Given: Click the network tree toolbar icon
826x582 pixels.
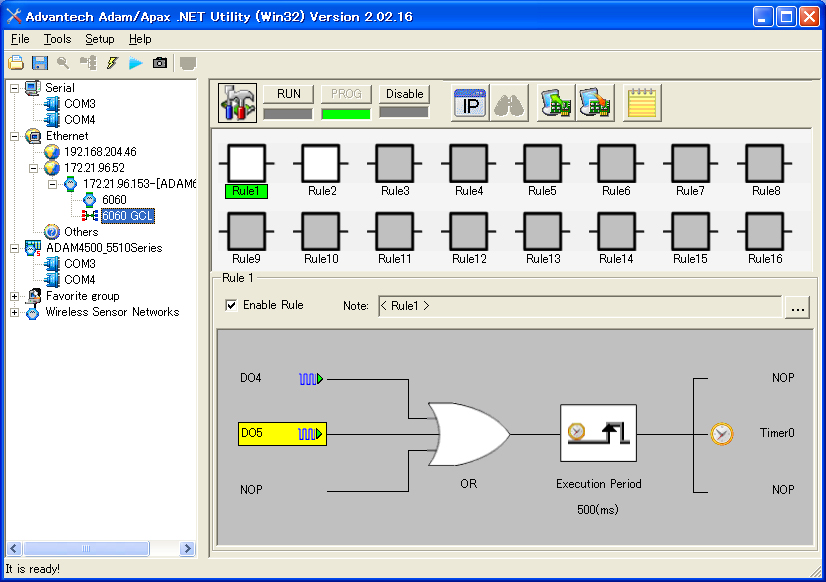Looking at the screenshot, I should [88, 63].
